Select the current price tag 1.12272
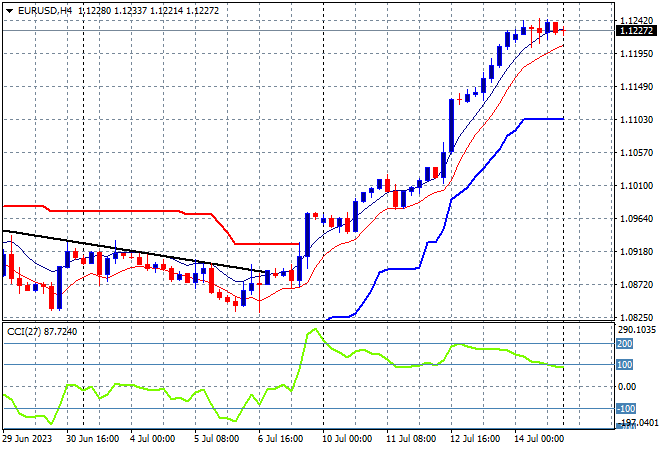 [x=636, y=31]
